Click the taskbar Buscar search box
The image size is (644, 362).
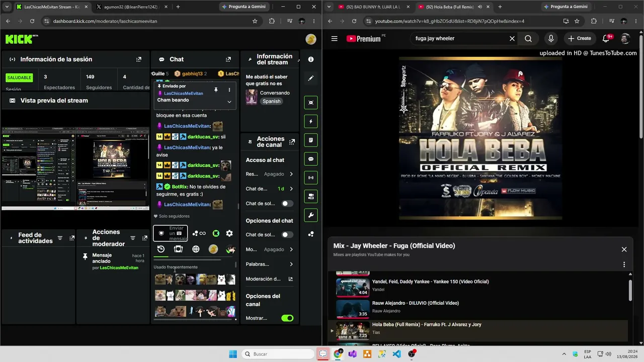tap(277, 354)
